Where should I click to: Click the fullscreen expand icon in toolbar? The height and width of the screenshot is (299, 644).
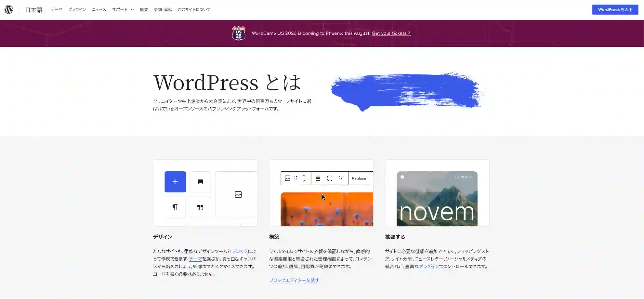(330, 178)
